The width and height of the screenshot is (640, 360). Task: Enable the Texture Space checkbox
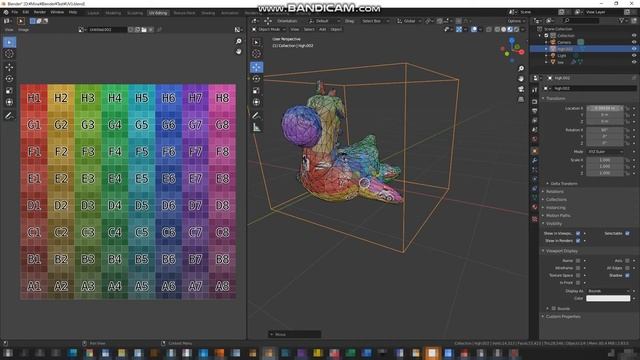pos(578,276)
